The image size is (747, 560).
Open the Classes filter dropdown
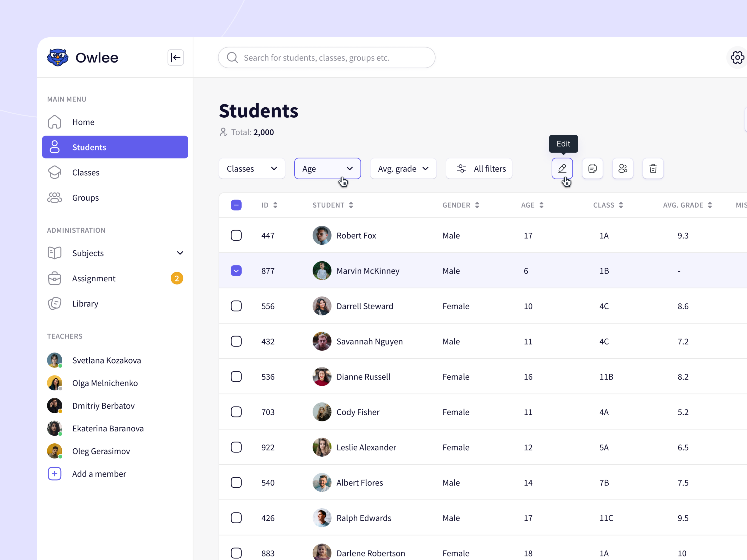252,168
